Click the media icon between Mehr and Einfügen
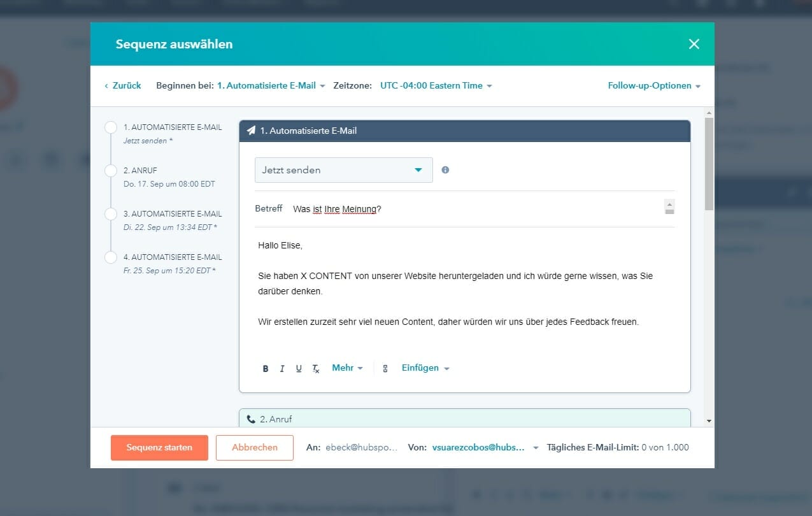This screenshot has height=516, width=812. (385, 368)
